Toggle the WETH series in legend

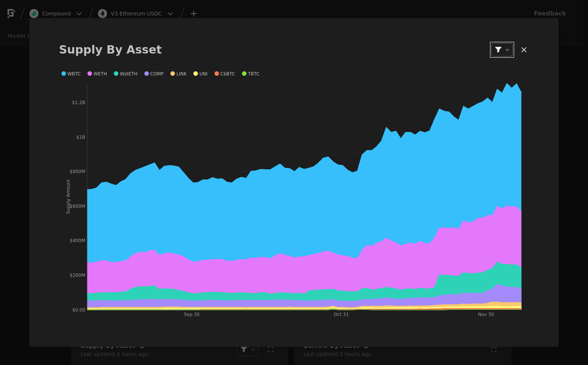tap(97, 74)
